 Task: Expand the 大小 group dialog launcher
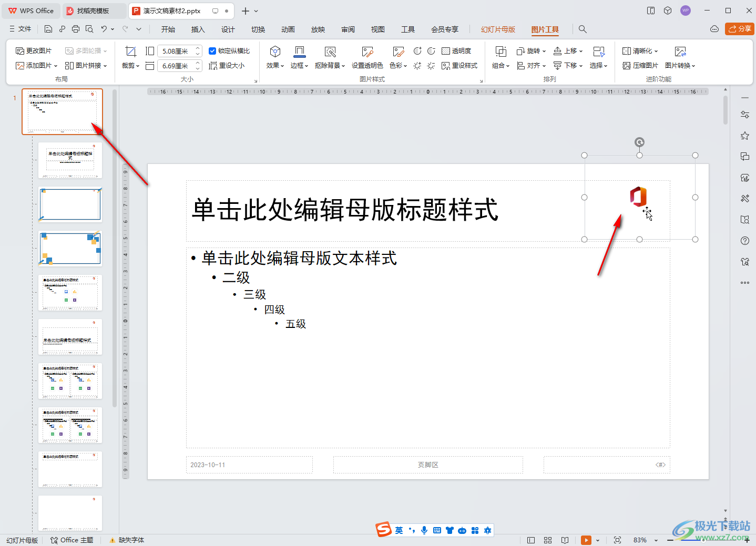click(256, 81)
